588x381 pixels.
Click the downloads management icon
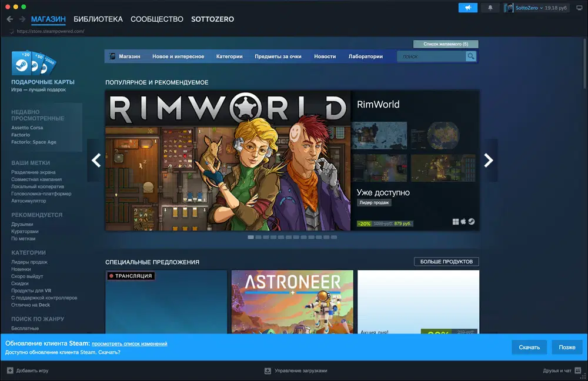[268, 371]
